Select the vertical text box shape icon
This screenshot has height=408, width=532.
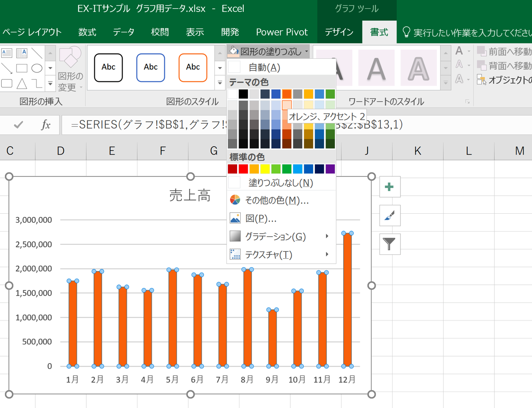22,53
